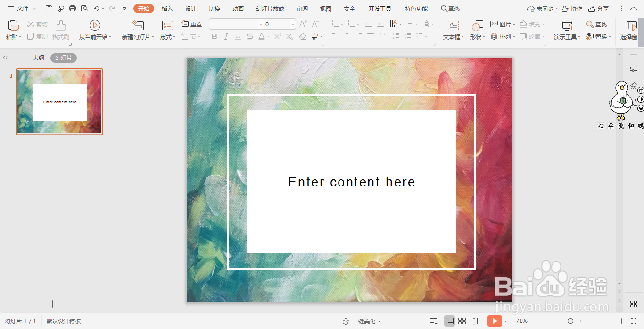644x329 pixels.
Task: Start slideshow with 从当前开始 play icon
Action: (95, 25)
